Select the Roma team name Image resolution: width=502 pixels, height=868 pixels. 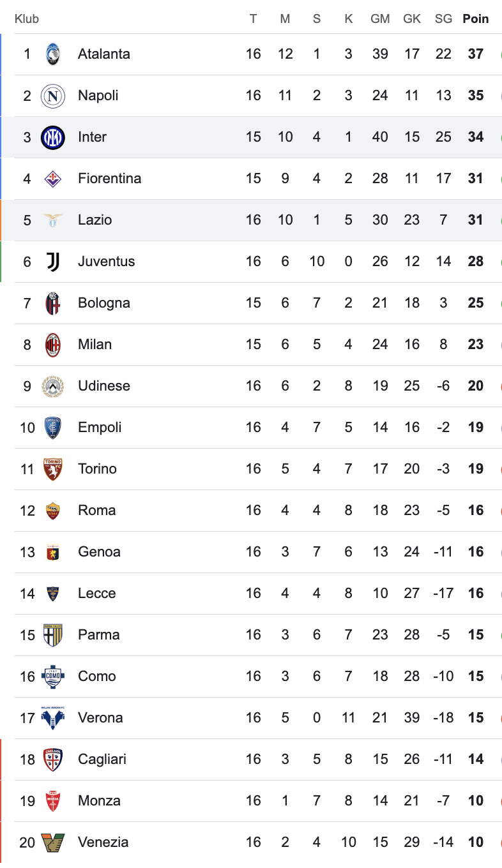tap(96, 511)
